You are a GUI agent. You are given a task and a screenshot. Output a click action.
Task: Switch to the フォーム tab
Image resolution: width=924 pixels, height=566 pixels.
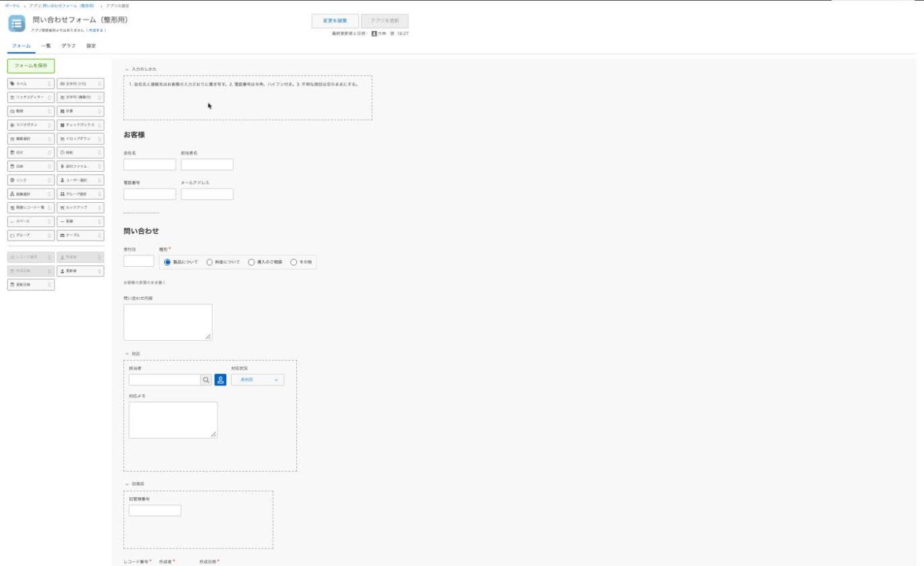(x=21, y=46)
